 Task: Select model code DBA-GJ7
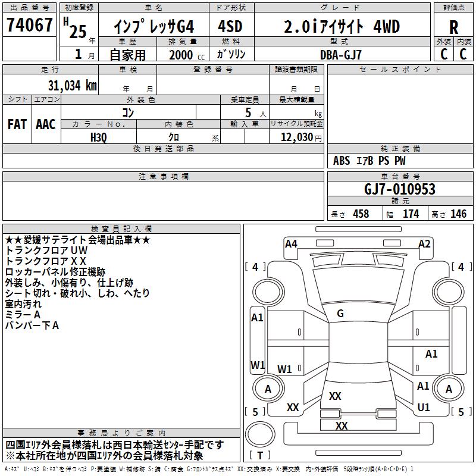340,55
